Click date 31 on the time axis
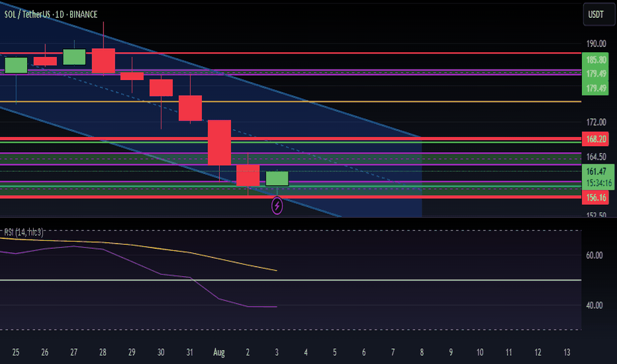617x364 pixels. [189, 352]
